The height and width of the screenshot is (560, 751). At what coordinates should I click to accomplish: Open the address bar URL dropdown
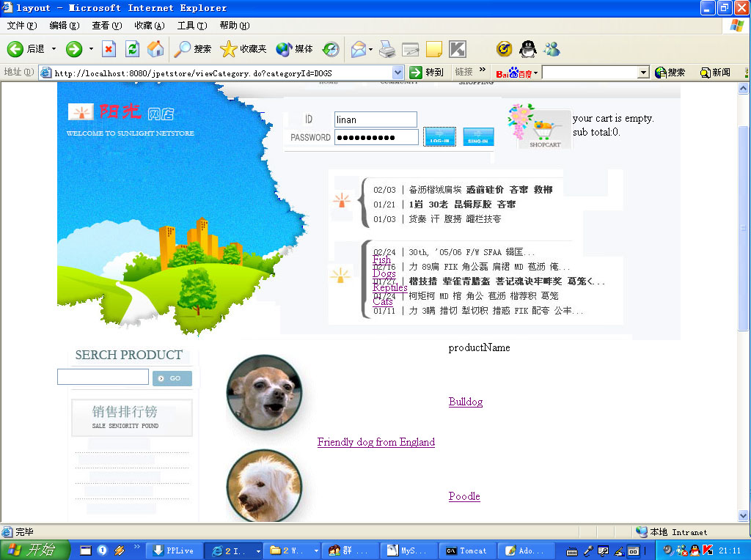click(x=398, y=73)
